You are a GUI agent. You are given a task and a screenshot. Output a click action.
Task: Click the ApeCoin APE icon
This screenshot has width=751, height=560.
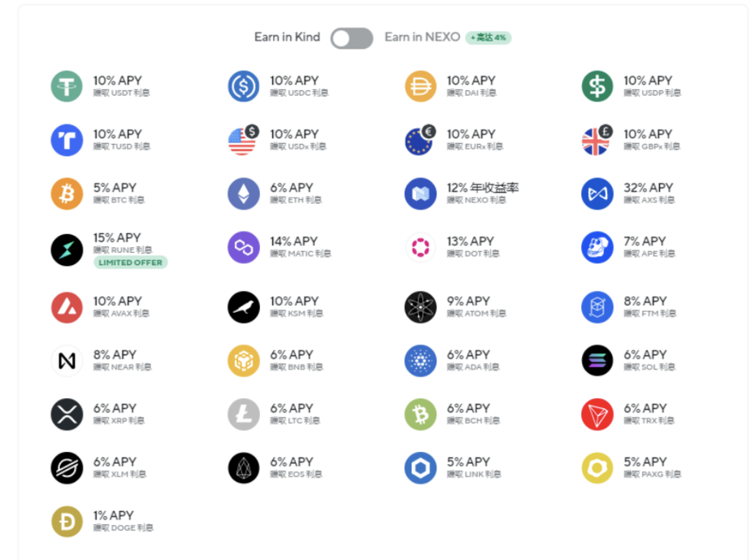[597, 247]
